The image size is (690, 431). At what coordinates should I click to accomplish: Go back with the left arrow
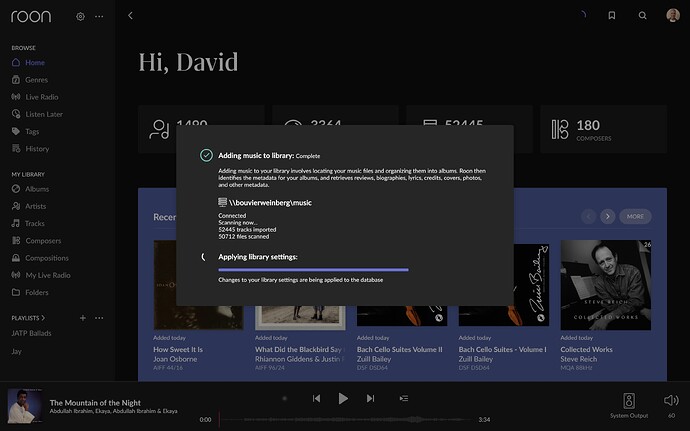tap(130, 16)
